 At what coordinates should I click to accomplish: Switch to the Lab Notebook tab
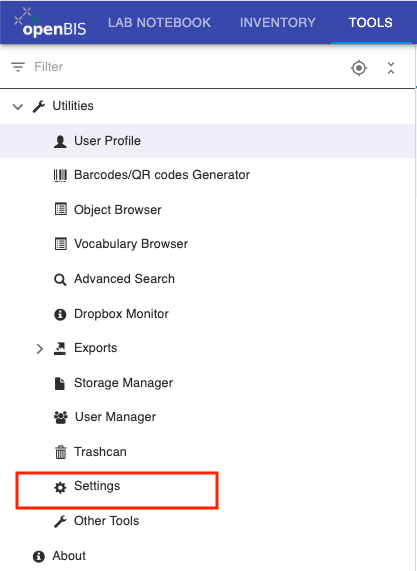click(x=160, y=23)
